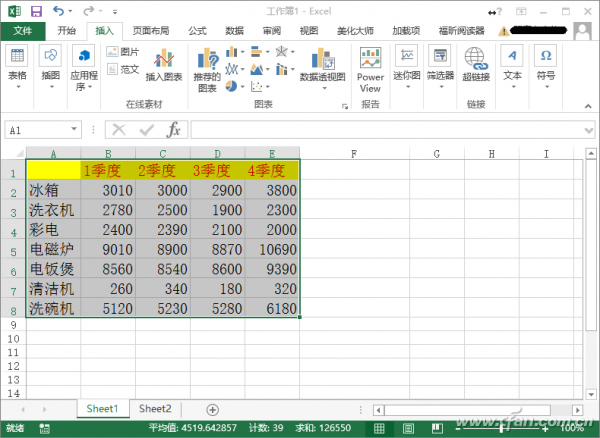Viewport: 600px width, 438px height.
Task: Open the Add-ins (加载项) tab
Action: [x=406, y=31]
